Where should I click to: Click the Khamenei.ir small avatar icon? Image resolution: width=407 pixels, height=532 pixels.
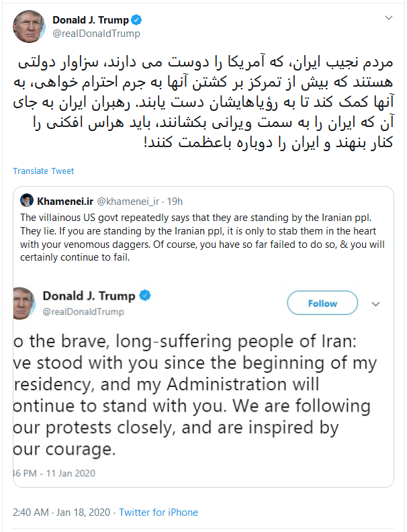(27, 200)
